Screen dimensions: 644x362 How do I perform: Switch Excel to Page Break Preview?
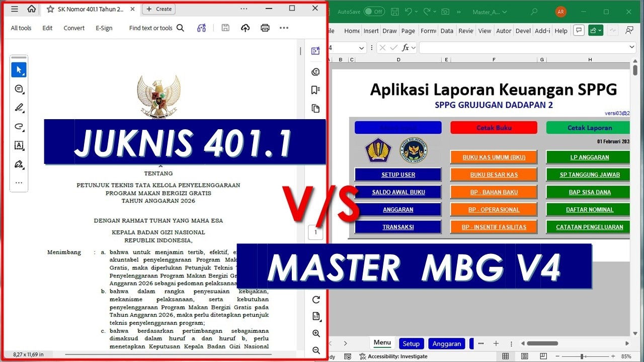pyautogui.click(x=544, y=356)
